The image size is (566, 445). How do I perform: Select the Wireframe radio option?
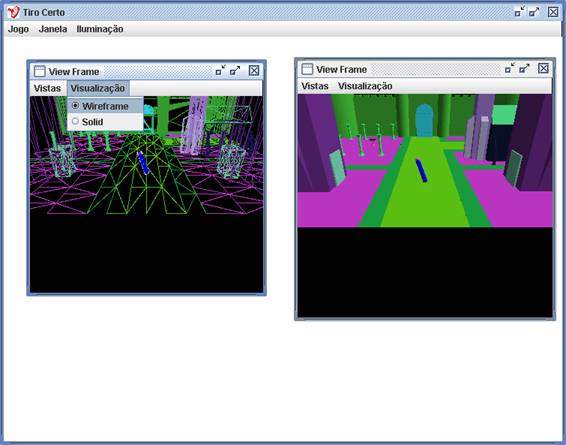click(105, 106)
